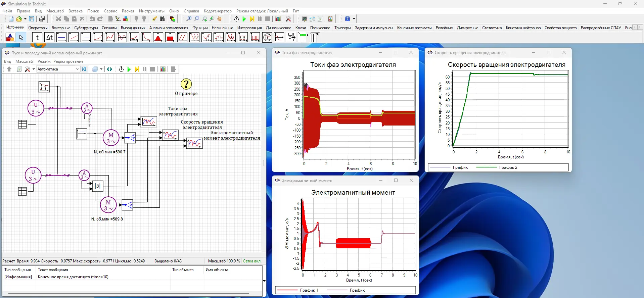Click the message panel vertical scrollbar arrow
This screenshot has height=298, width=644.
(264, 281)
